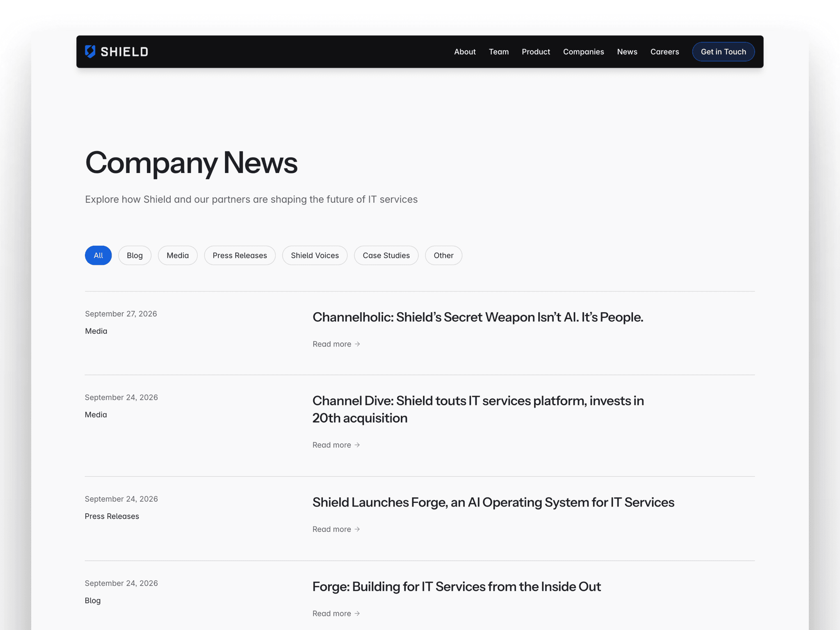Open the Forge: Building for IT Services post

pyautogui.click(x=457, y=587)
